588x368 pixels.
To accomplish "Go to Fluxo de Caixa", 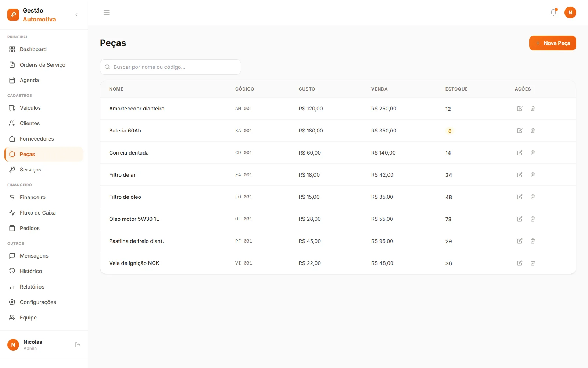I will [44, 213].
